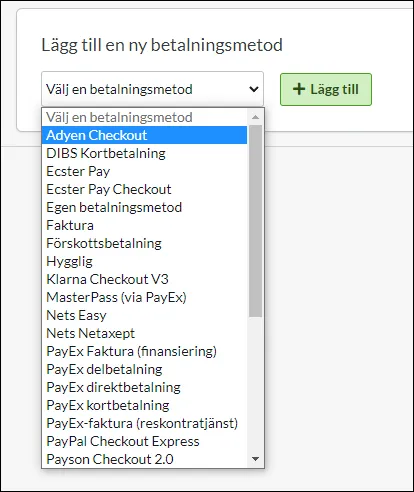Open the Välj en betalningsmetod dropdown
The height and width of the screenshot is (492, 414).
[152, 89]
